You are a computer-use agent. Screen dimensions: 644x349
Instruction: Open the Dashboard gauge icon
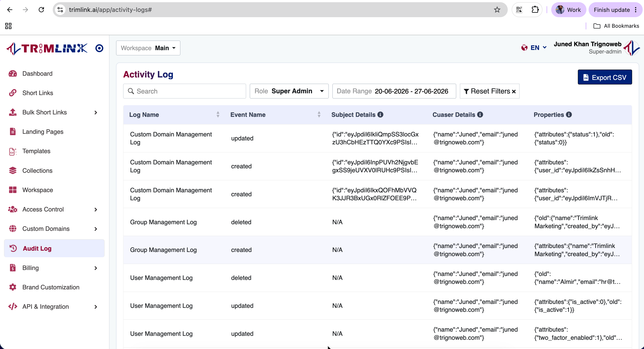[13, 73]
